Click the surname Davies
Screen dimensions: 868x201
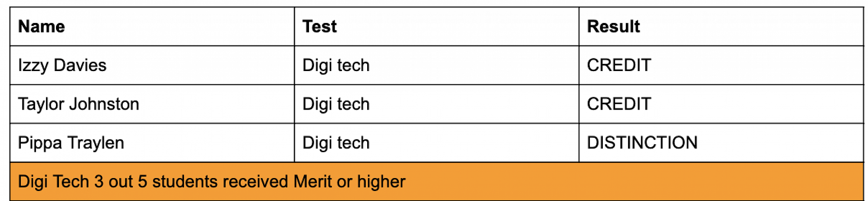click(80, 65)
